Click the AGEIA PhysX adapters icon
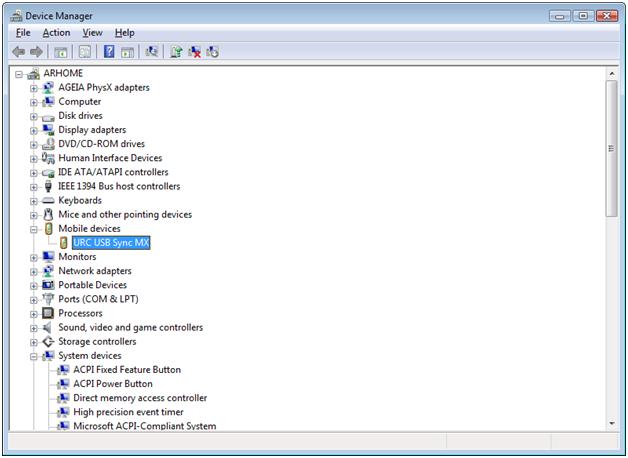 pyautogui.click(x=48, y=87)
